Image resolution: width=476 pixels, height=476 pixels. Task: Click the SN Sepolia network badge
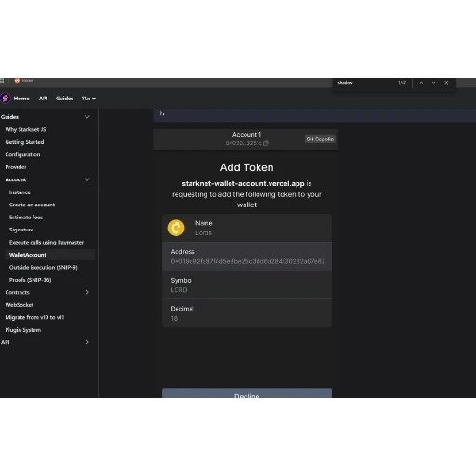(x=320, y=139)
